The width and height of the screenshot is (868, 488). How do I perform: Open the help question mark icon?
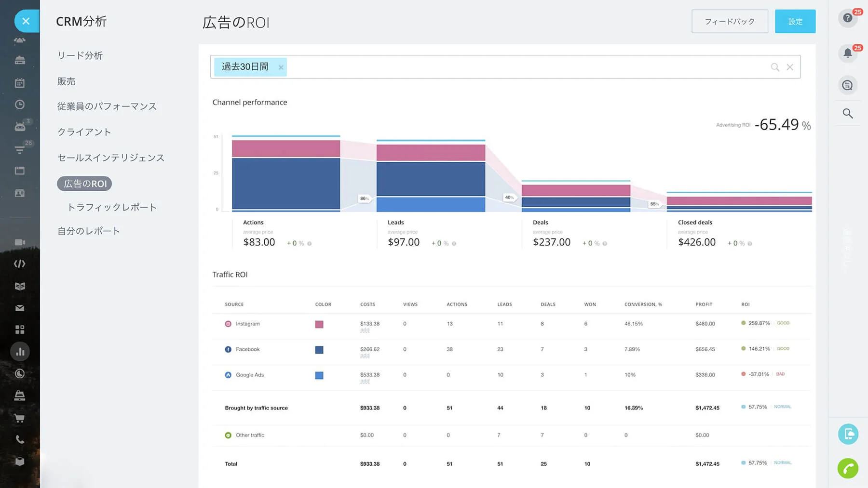click(x=847, y=18)
